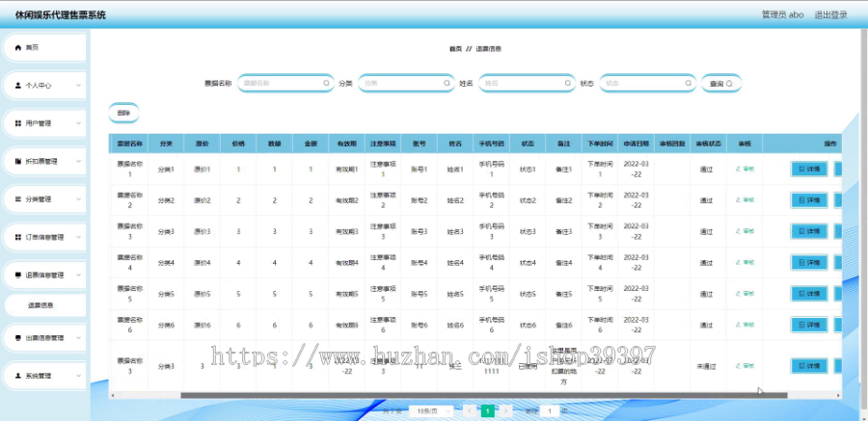Open 退票信息 submenu item
The width and height of the screenshot is (868, 421).
(44, 305)
